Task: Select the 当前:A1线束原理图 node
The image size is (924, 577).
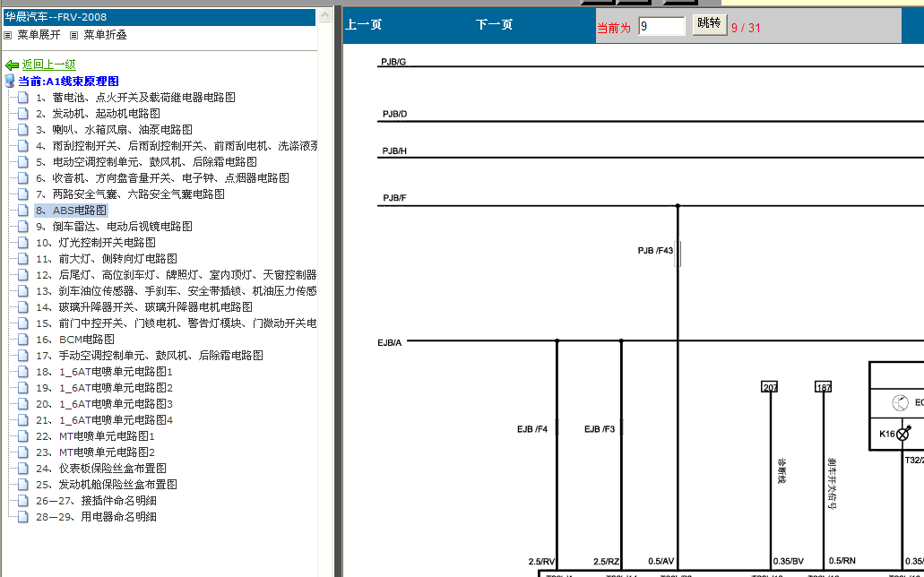Action: (x=68, y=82)
